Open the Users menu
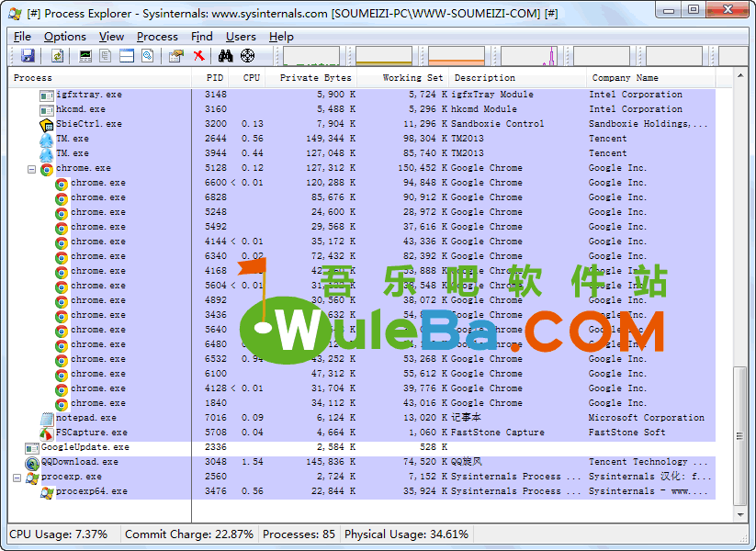Viewport: 756px width, 551px height. (241, 37)
